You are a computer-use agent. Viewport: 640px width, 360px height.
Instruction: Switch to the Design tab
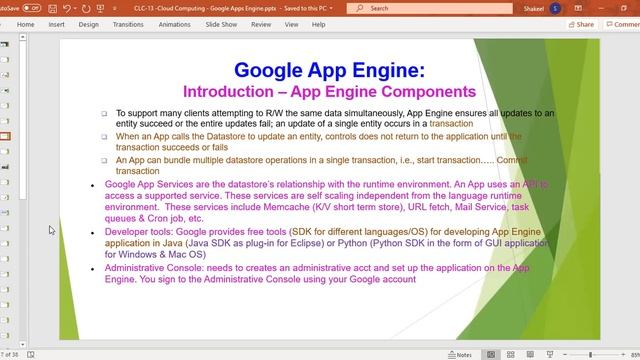click(x=89, y=24)
